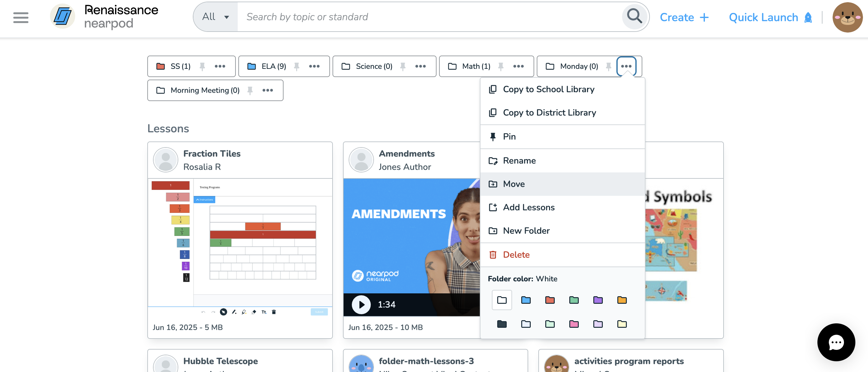868x372 pixels.
Task: Play the Amendments video
Action: pyautogui.click(x=361, y=304)
